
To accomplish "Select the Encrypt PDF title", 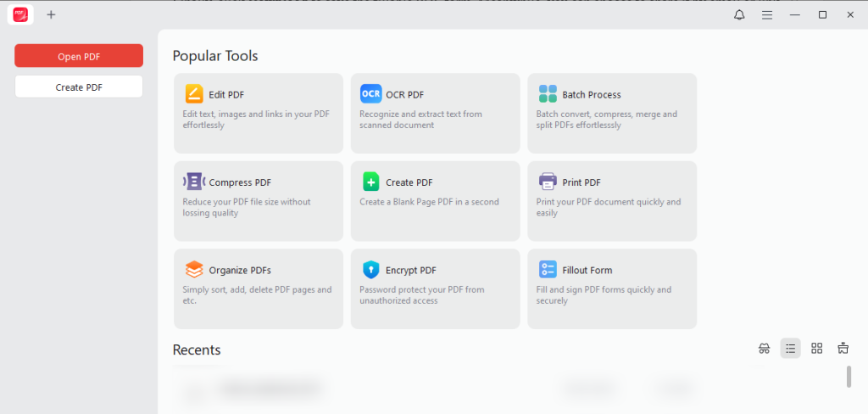I will 411,271.
